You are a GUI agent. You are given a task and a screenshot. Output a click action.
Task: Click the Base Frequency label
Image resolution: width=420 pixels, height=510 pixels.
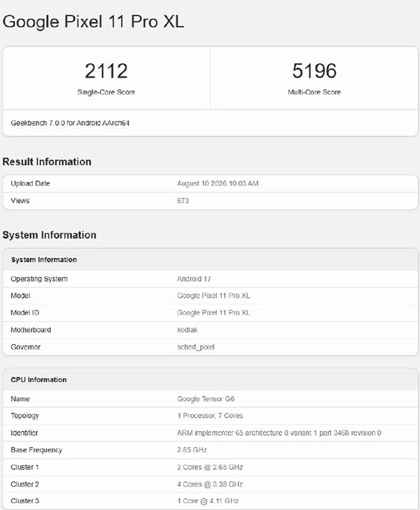pos(36,450)
